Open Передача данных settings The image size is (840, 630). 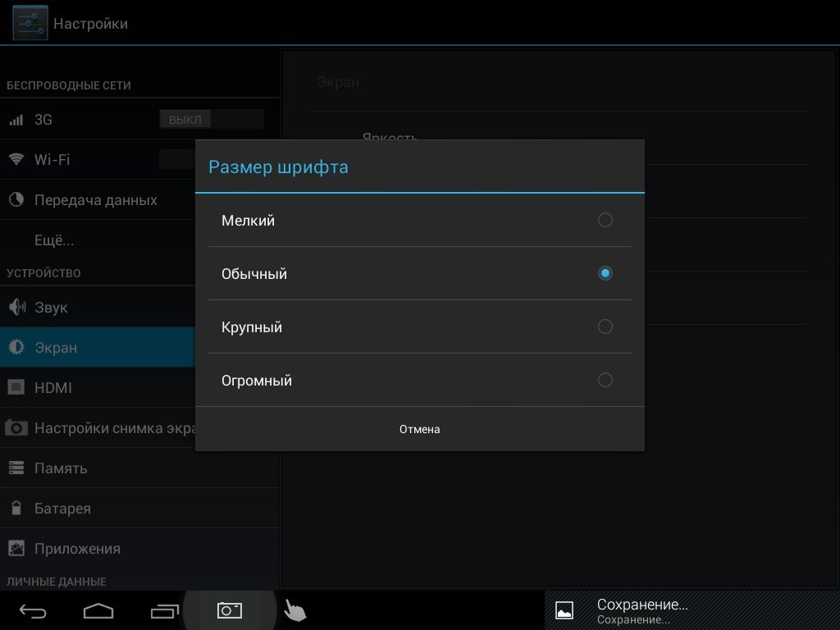(x=95, y=200)
